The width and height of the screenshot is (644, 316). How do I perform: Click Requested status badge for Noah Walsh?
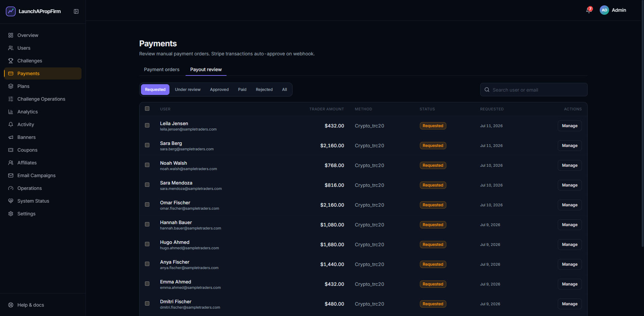433,165
